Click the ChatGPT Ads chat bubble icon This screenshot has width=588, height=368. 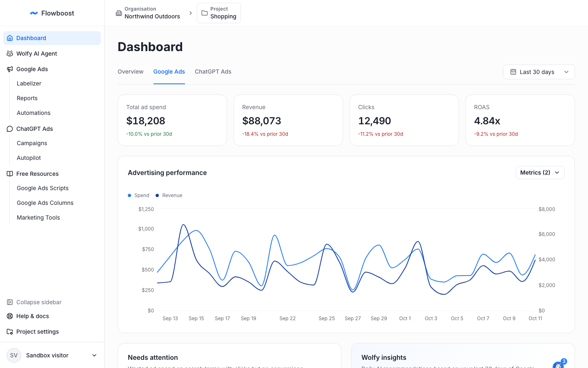click(10, 129)
